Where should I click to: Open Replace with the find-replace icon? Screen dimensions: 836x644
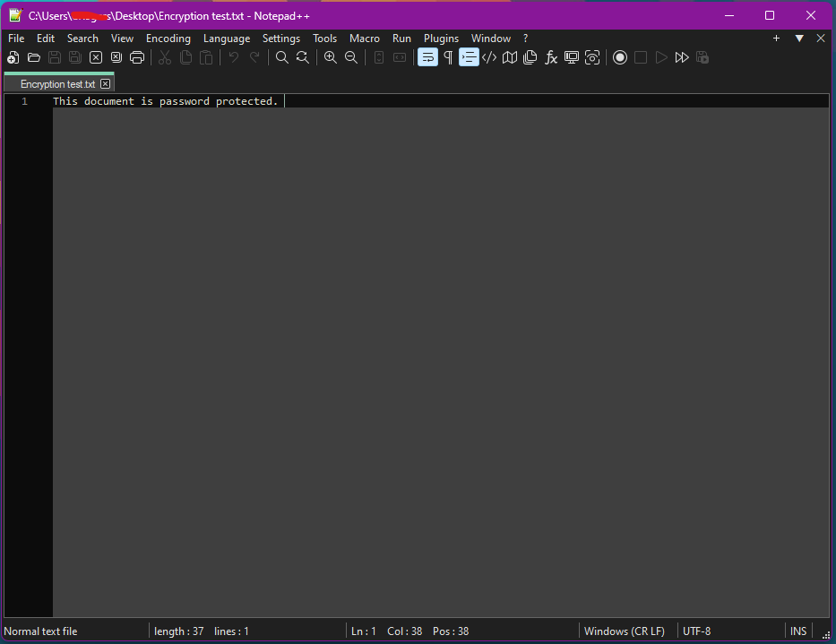[x=303, y=57]
